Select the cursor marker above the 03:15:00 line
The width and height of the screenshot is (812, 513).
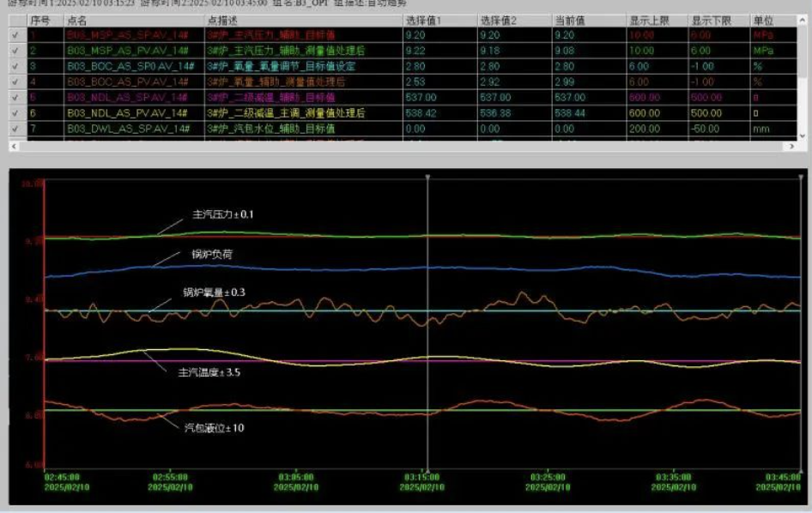tap(427, 177)
